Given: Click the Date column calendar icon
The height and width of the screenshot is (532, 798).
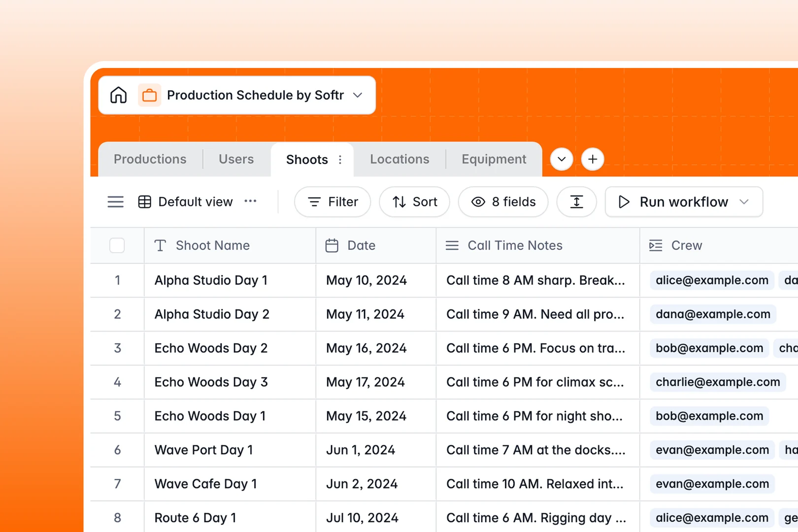Looking at the screenshot, I should [x=332, y=245].
